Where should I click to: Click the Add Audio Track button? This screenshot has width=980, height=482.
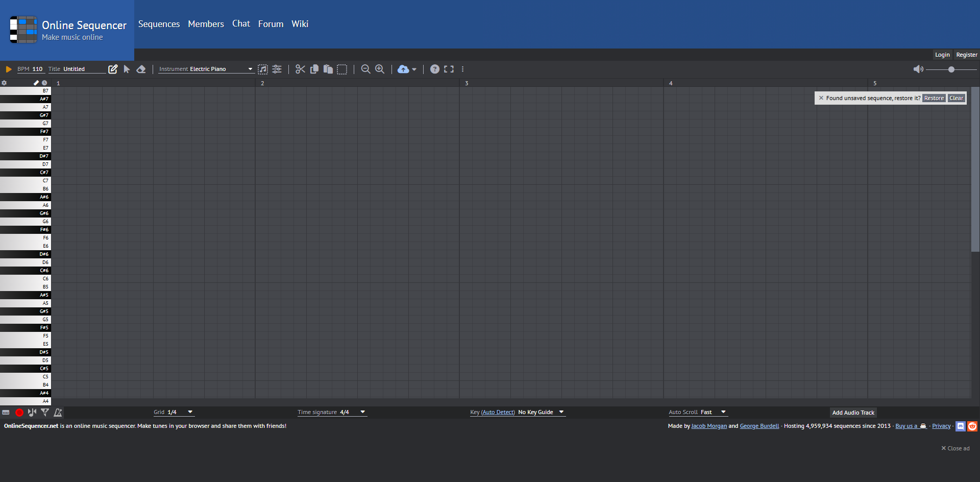(853, 413)
